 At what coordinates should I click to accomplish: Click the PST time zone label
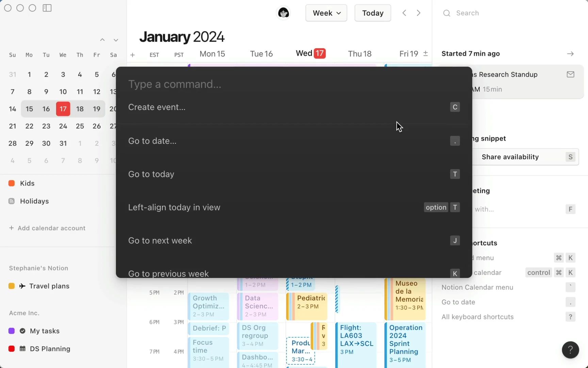[x=179, y=55]
